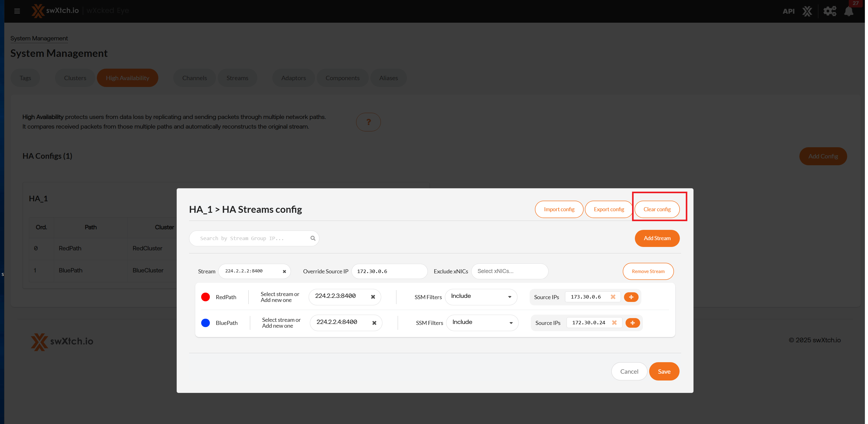Switch to the Streams tab
This screenshot has height=424, width=868.
click(x=237, y=78)
